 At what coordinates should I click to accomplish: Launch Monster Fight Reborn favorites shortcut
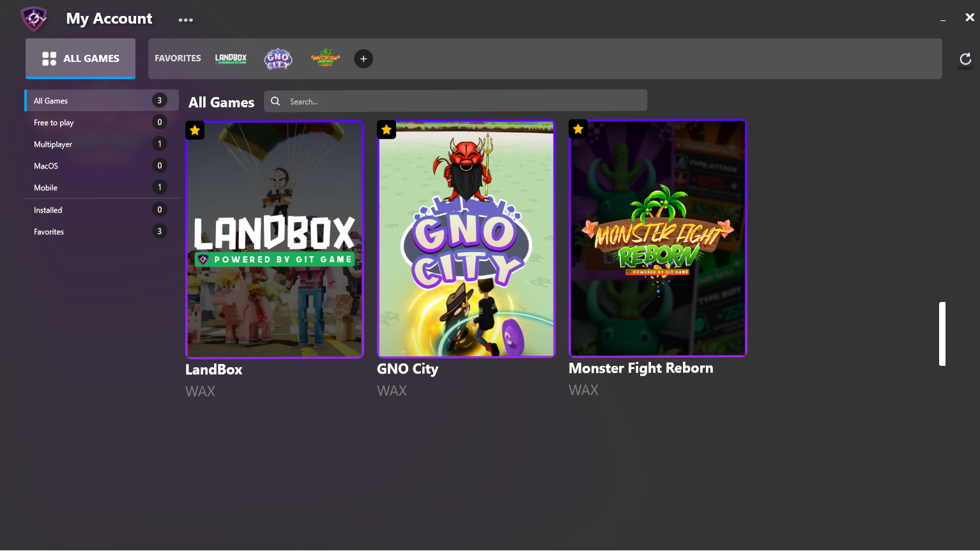click(325, 59)
